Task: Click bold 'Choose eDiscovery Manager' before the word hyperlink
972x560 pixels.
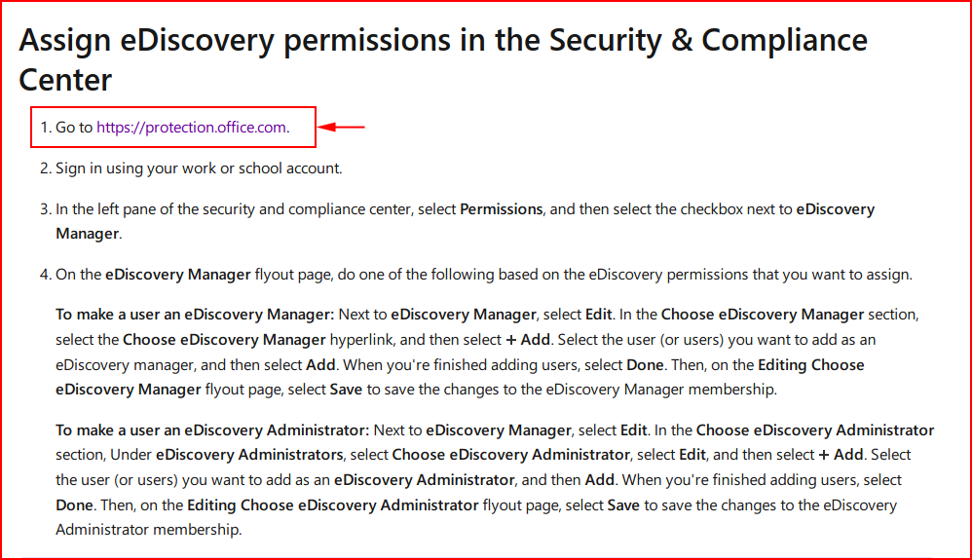Action: coord(224,339)
